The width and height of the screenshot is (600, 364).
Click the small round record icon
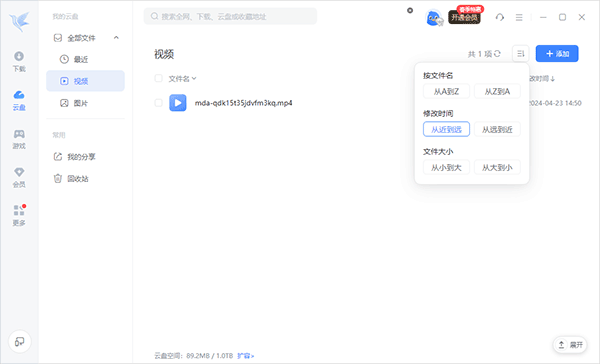(x=410, y=10)
